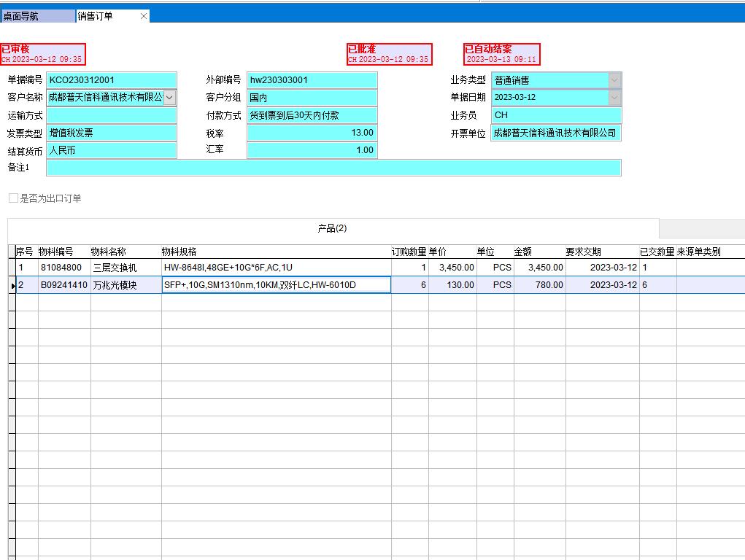This screenshot has width=745, height=560.
Task: Click the 物料规格 cell with SFP+ spec
Action: tap(276, 284)
